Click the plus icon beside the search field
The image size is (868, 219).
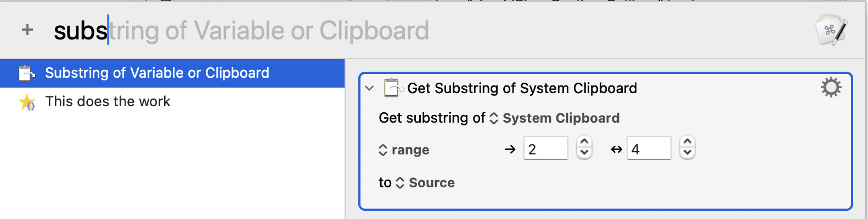tap(27, 30)
